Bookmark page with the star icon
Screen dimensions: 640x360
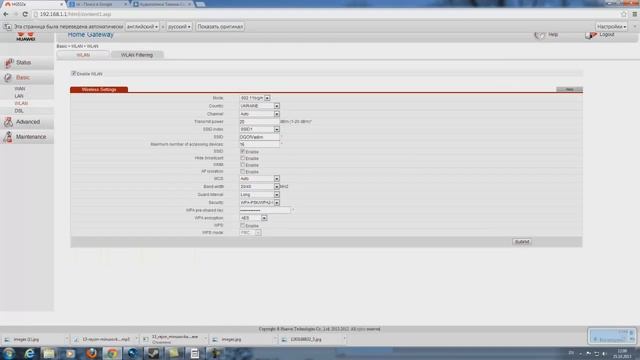tap(624, 14)
